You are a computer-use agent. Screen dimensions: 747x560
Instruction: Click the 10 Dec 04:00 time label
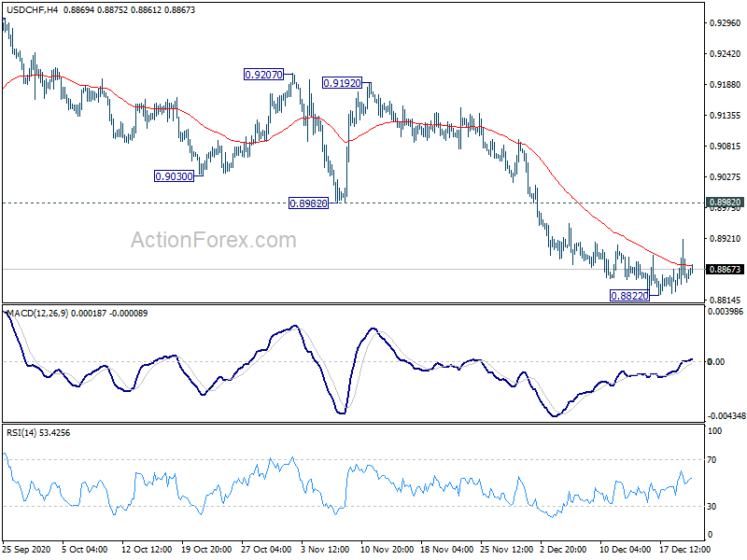625,549
